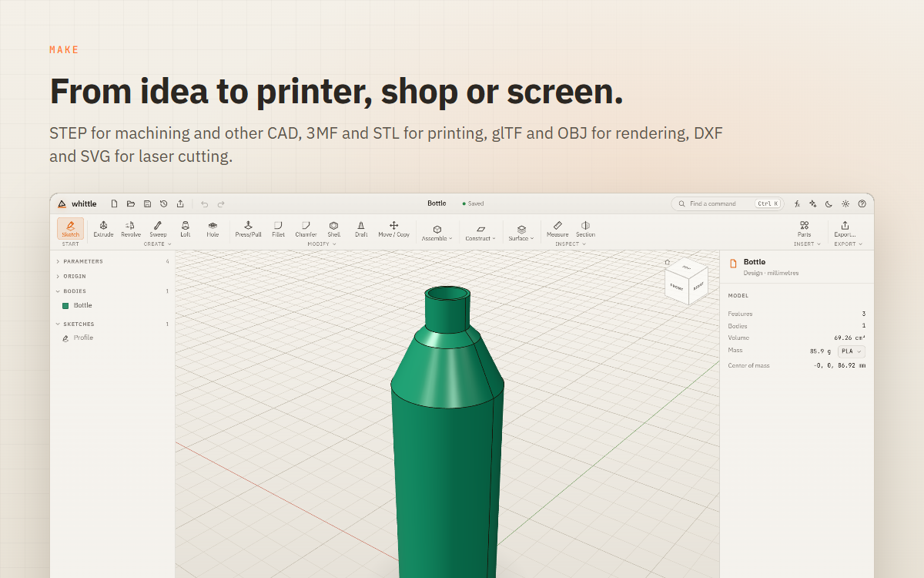The image size is (924, 578).
Task: Expand the EXPORT group menu
Action: tap(848, 244)
